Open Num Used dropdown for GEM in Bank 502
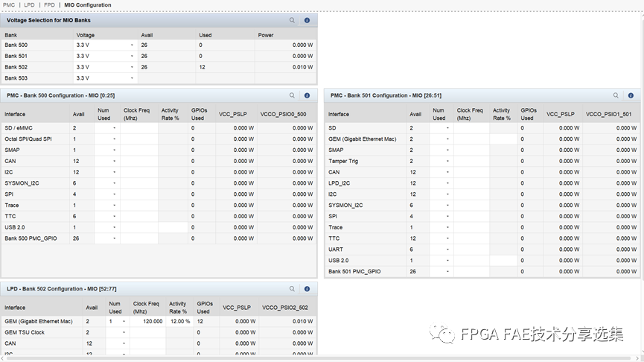644x362 pixels. pyautogui.click(x=124, y=322)
